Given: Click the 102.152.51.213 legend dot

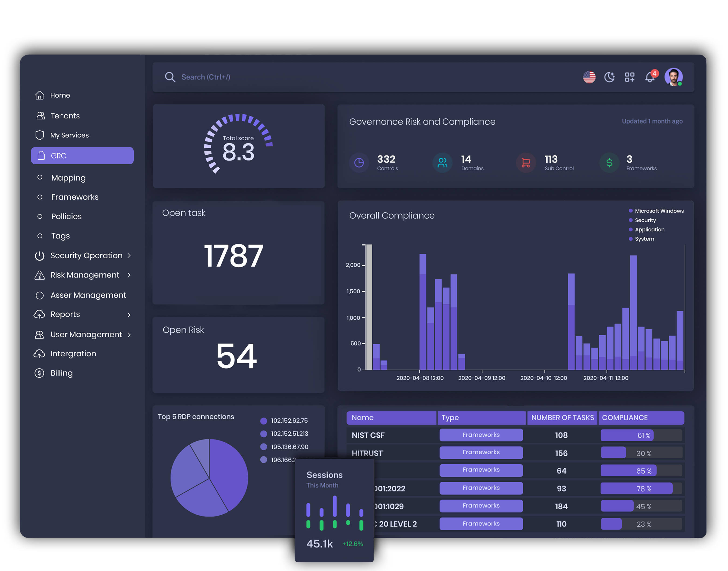Looking at the screenshot, I should click(x=264, y=434).
